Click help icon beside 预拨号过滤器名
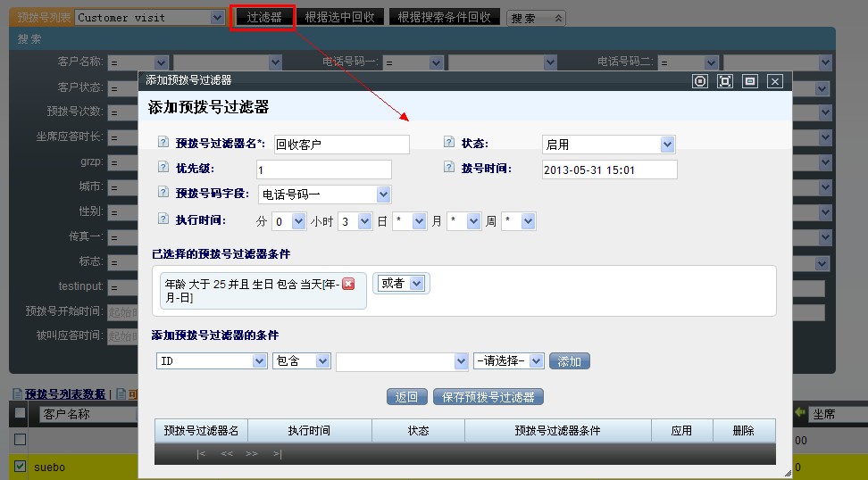The image size is (868, 480). 163,143
